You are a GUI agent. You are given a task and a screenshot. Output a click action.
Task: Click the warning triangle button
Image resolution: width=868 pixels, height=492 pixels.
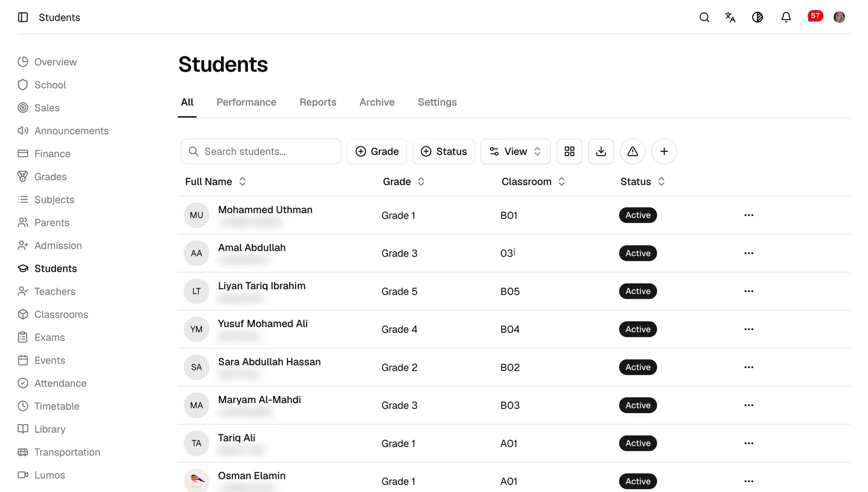[x=633, y=151]
